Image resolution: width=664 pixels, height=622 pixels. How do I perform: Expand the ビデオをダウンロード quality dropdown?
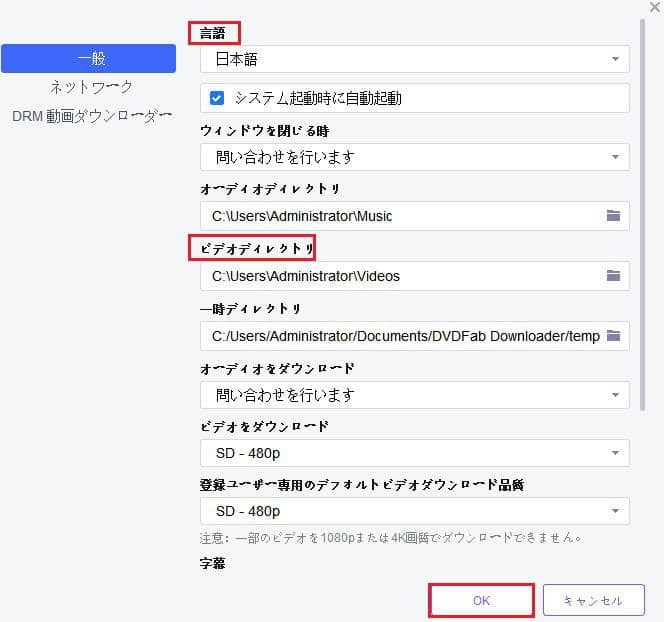[x=414, y=454]
